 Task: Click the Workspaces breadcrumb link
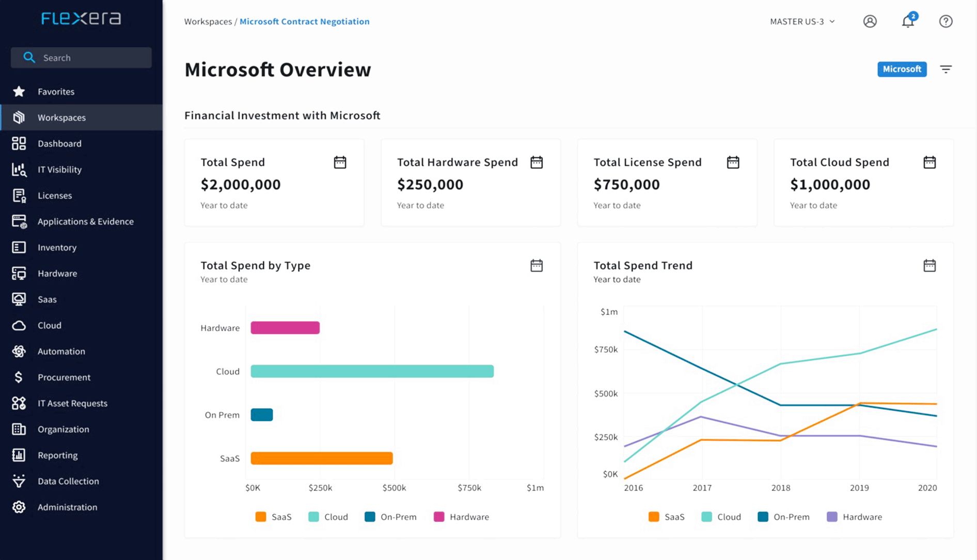click(x=208, y=21)
